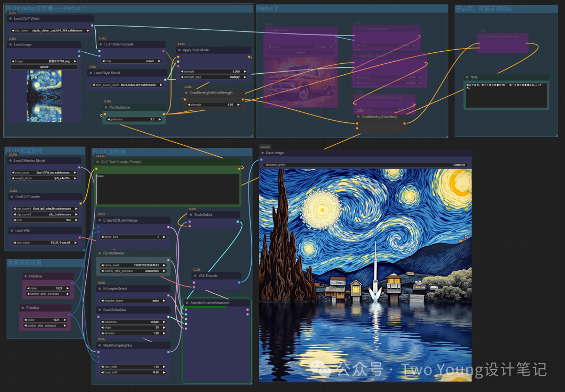Click the Starry Night preview in Load Image
This screenshot has height=392, width=565.
point(44,96)
